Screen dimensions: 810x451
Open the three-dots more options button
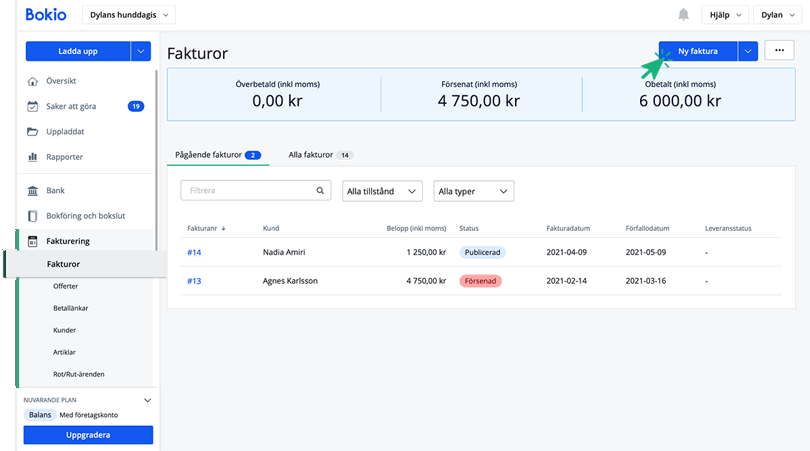[779, 51]
